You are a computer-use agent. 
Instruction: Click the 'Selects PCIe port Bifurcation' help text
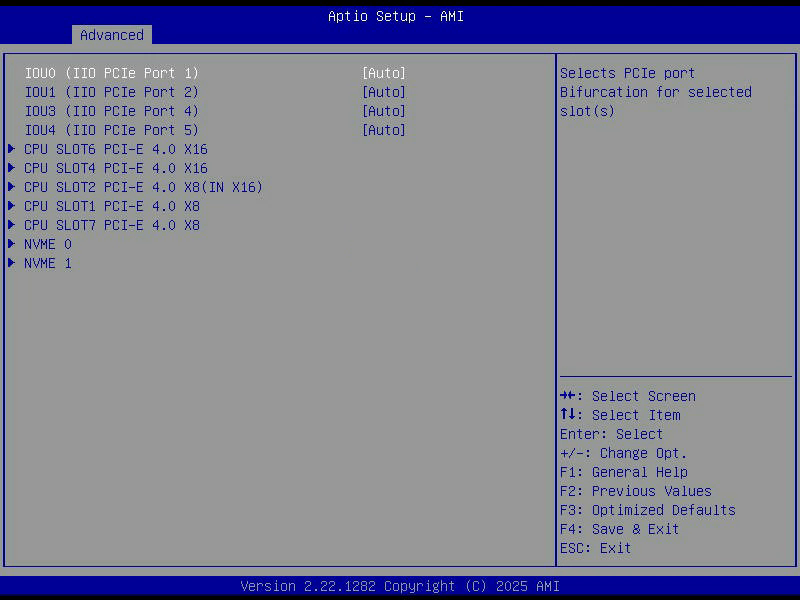point(656,92)
